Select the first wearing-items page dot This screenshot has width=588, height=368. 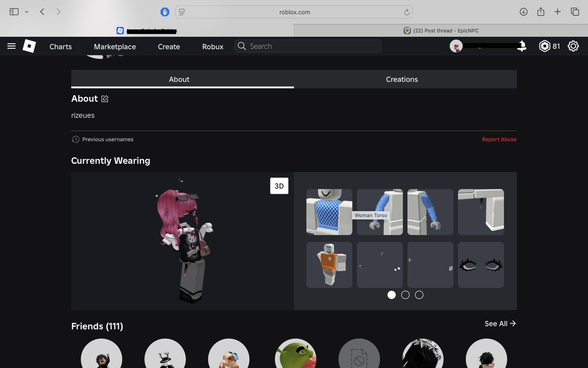coord(391,295)
